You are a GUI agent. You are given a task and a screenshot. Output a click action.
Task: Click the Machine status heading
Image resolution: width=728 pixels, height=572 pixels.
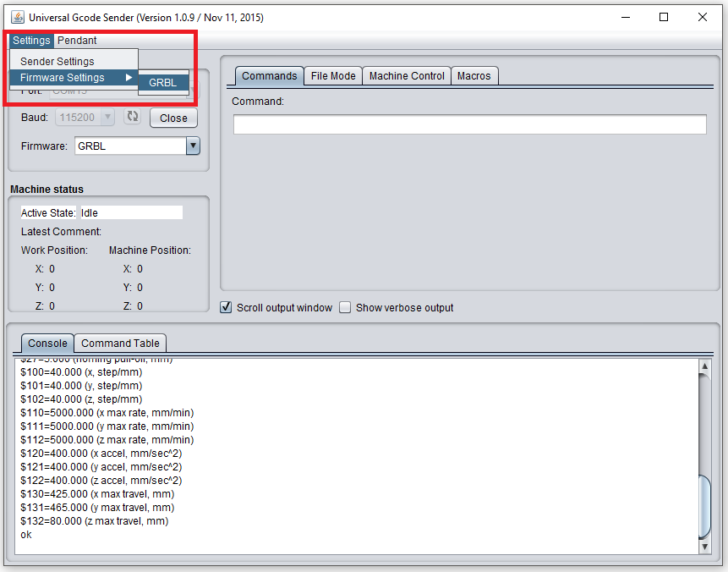coord(47,190)
